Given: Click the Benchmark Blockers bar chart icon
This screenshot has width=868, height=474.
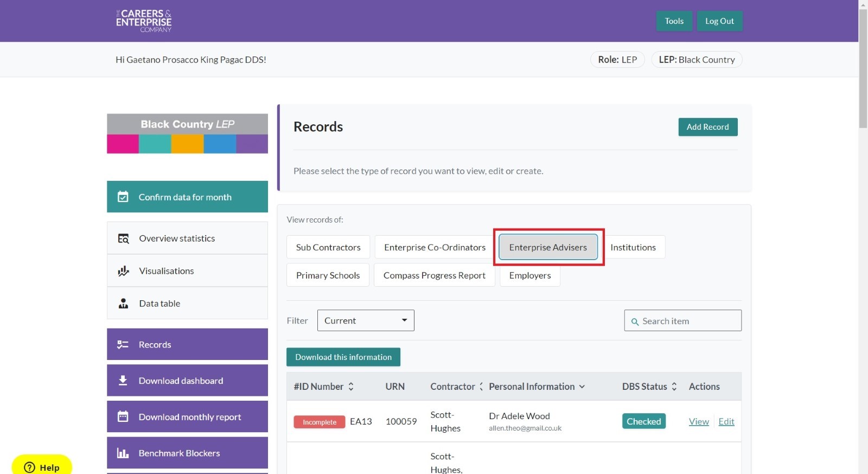Looking at the screenshot, I should click(123, 453).
